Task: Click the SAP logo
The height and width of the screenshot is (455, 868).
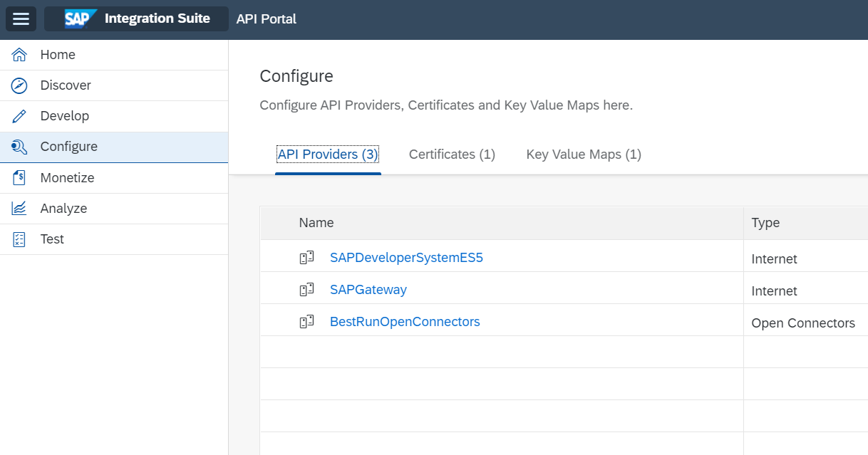Action: [x=80, y=19]
